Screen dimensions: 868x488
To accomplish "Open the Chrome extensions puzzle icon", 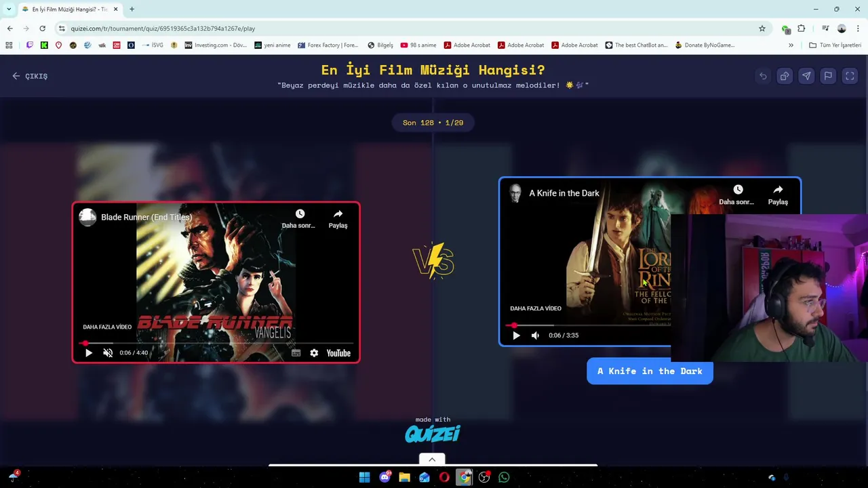I will (x=802, y=28).
